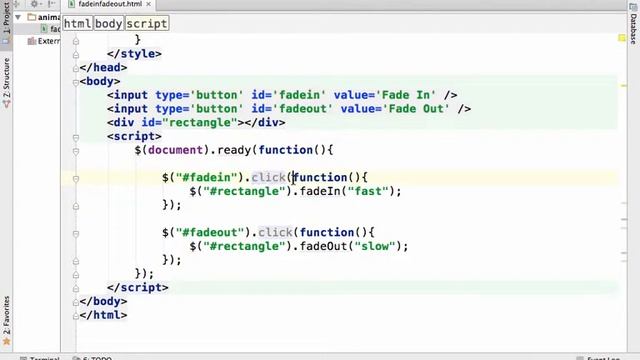
Task: Fold the <script> tag block
Action: point(76,138)
